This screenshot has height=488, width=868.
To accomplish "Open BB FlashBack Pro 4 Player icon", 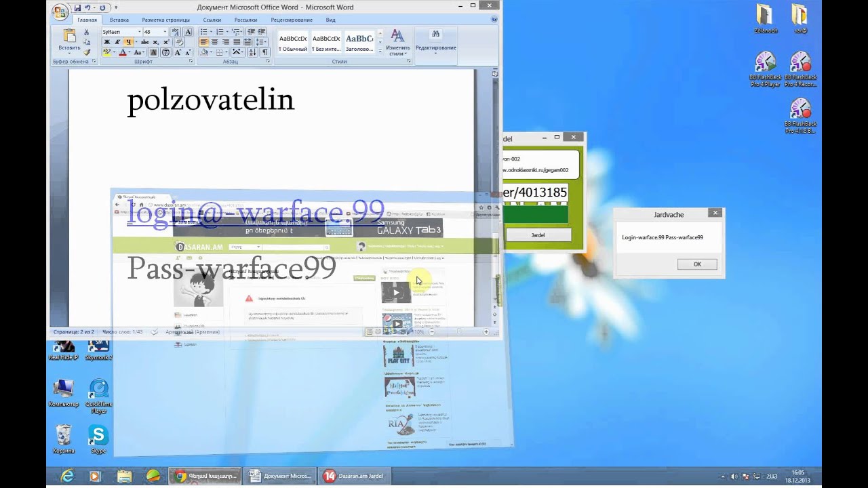I will 765,69.
